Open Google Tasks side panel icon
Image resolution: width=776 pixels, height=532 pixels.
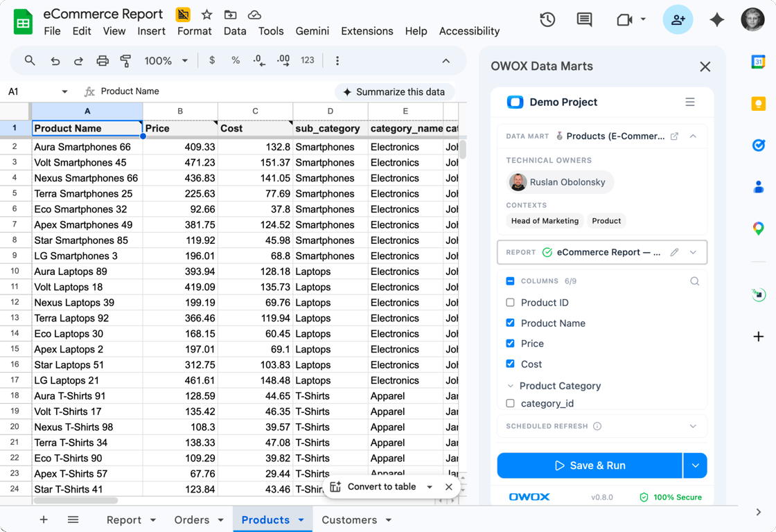tap(758, 145)
